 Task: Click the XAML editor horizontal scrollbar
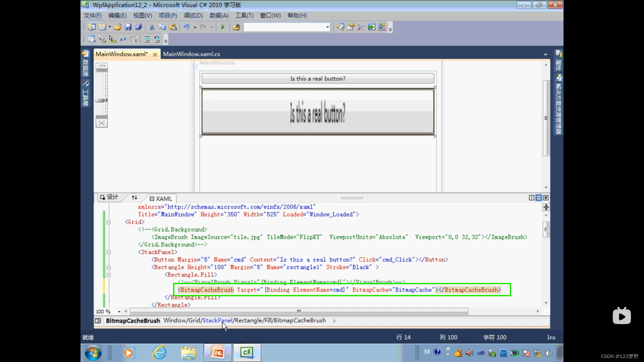coord(299,311)
